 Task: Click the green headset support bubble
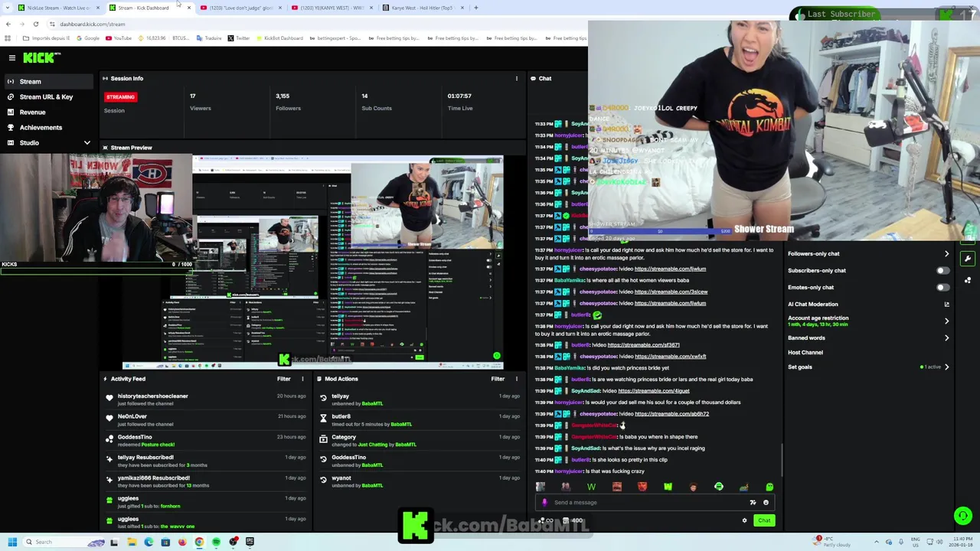pyautogui.click(x=962, y=516)
